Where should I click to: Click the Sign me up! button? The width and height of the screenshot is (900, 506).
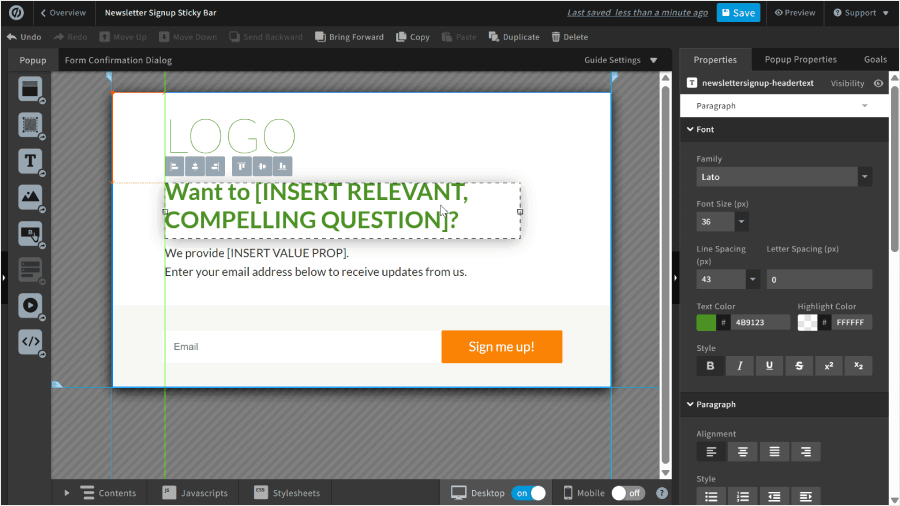tap(502, 347)
